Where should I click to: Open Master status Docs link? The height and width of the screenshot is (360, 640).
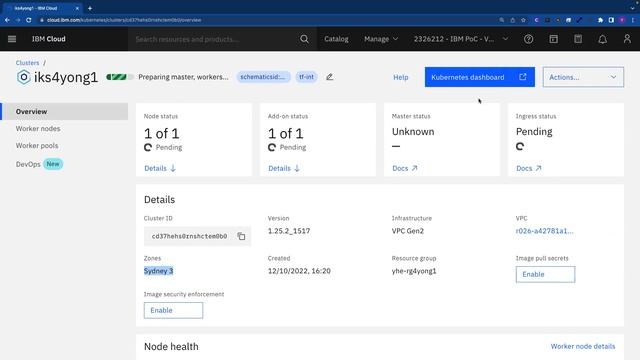click(x=404, y=168)
